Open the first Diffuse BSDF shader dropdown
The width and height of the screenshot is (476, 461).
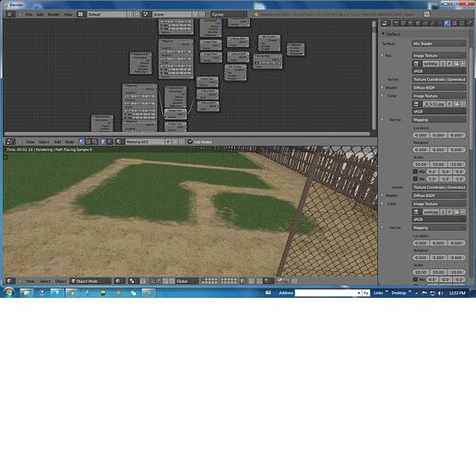tap(439, 88)
